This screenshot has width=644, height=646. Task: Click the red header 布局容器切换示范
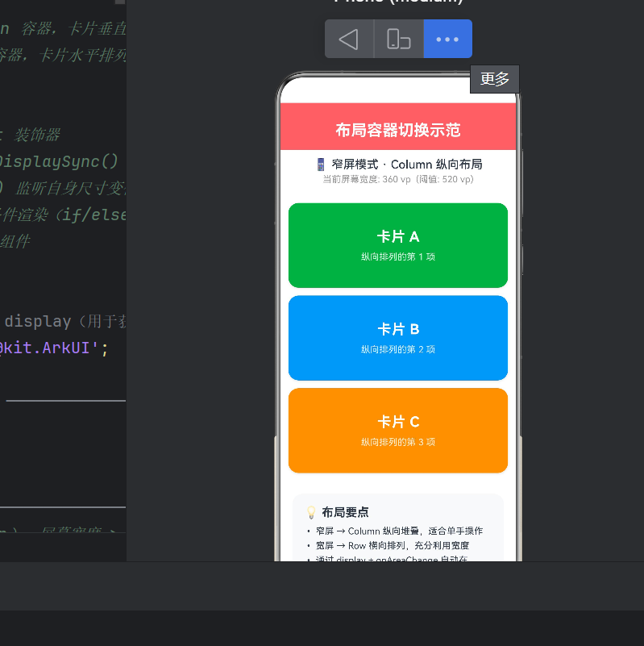[x=398, y=127]
